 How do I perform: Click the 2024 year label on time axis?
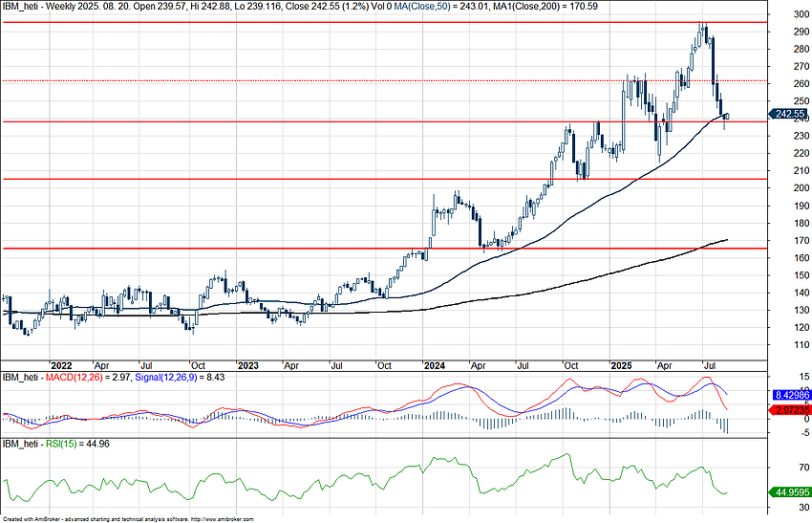pyautogui.click(x=434, y=365)
